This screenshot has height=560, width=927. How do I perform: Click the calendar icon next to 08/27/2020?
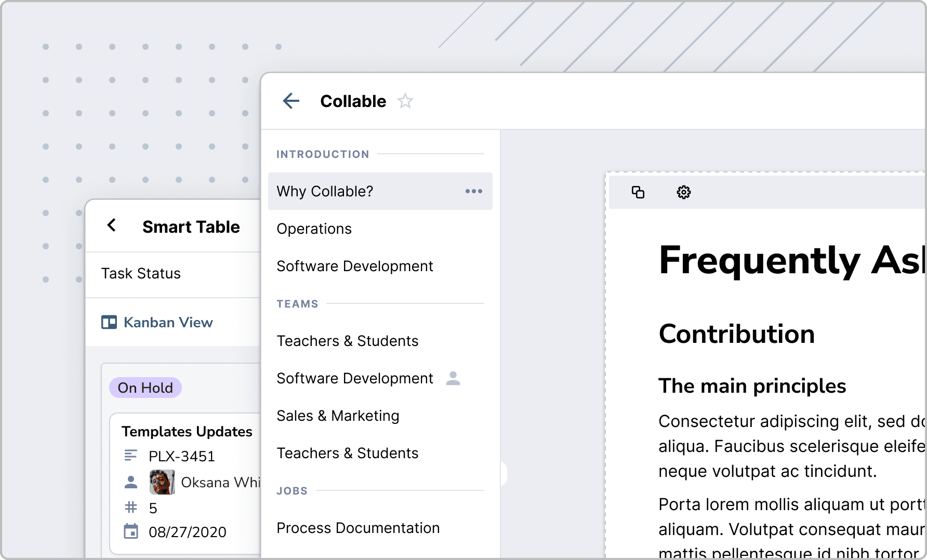tap(131, 531)
